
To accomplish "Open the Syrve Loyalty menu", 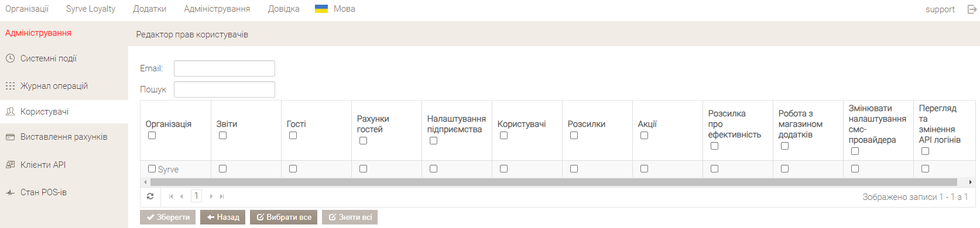I will tap(91, 9).
